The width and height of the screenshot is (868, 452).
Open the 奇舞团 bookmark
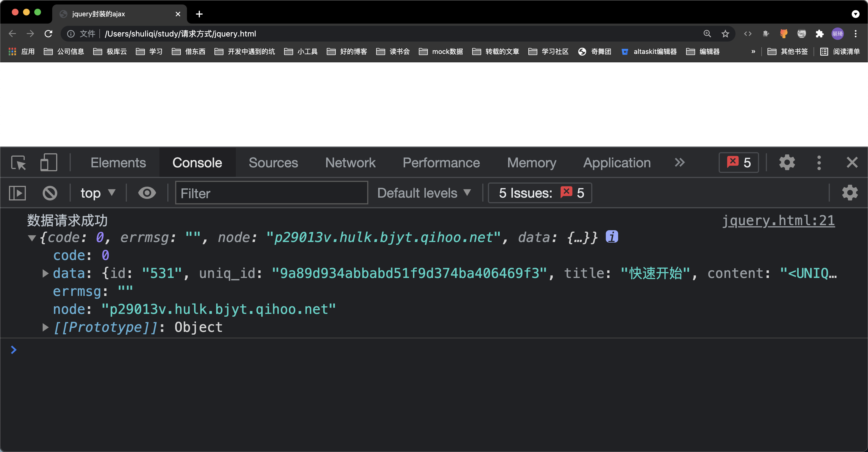coord(595,52)
